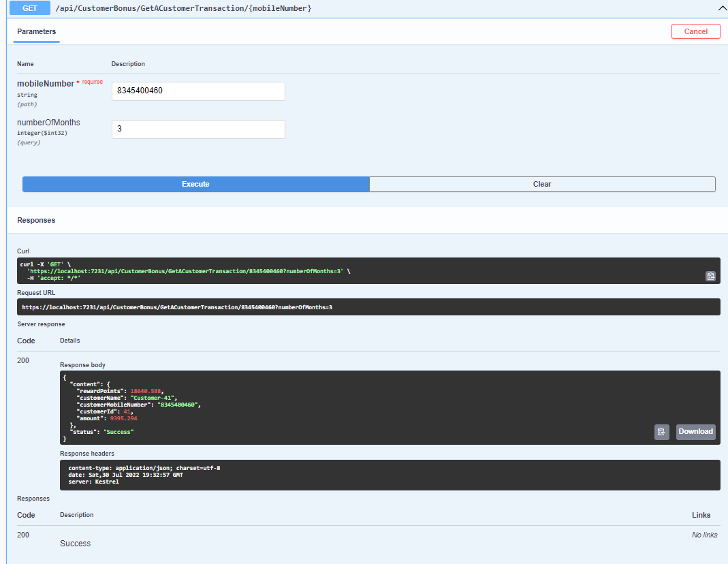Click the response headers block

272,475
